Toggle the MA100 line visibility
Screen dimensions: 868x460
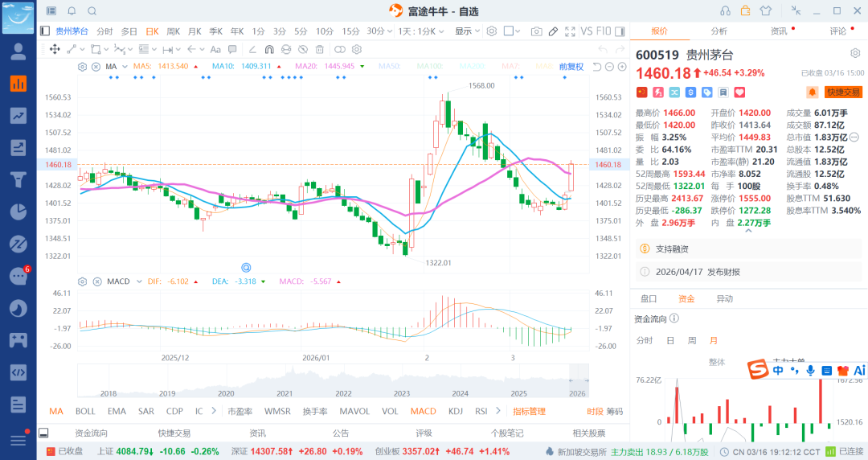(x=430, y=67)
